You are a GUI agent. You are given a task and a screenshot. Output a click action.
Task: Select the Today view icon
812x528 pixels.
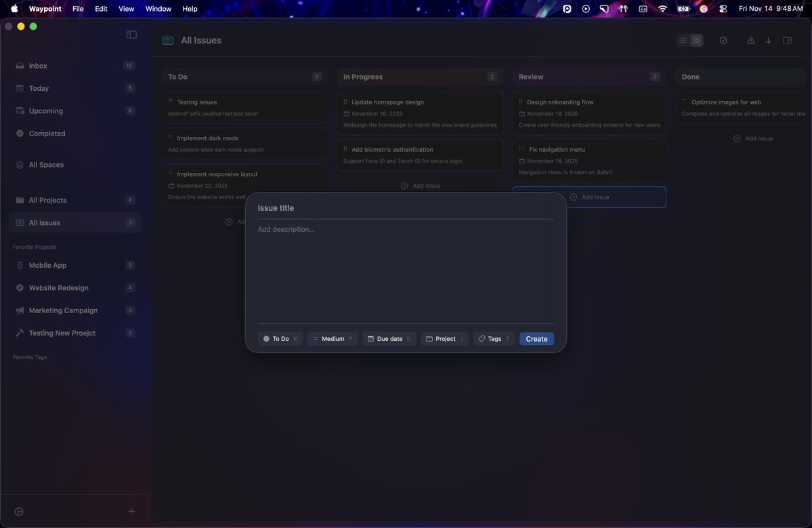[18, 88]
